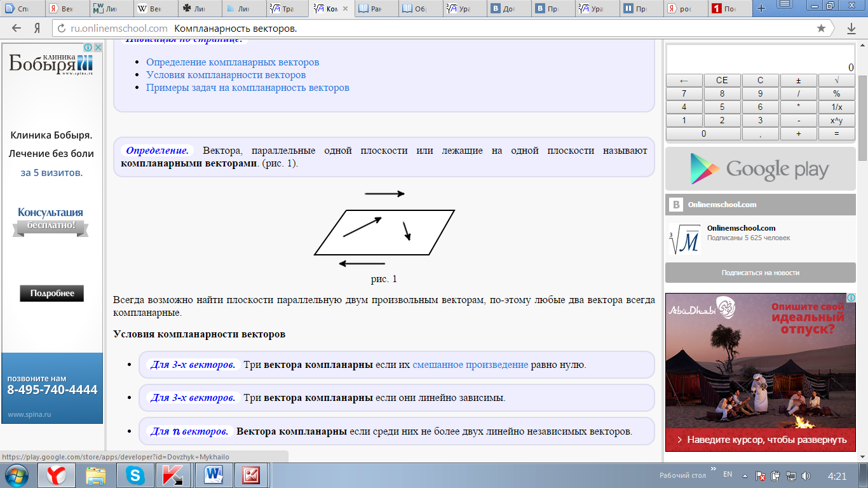Open link 'Условия компланарности векторов'

(x=226, y=75)
